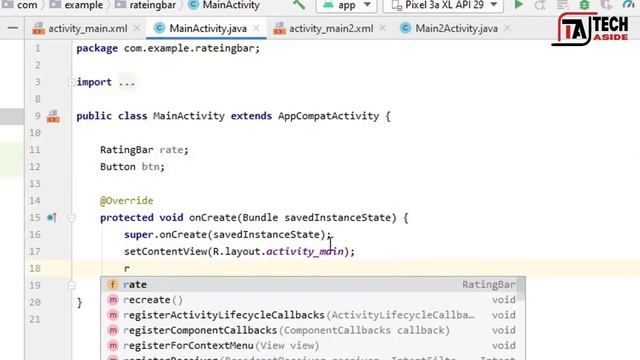Close the Main2Activity.java tab
The image size is (640, 360).
pyautogui.click(x=507, y=28)
